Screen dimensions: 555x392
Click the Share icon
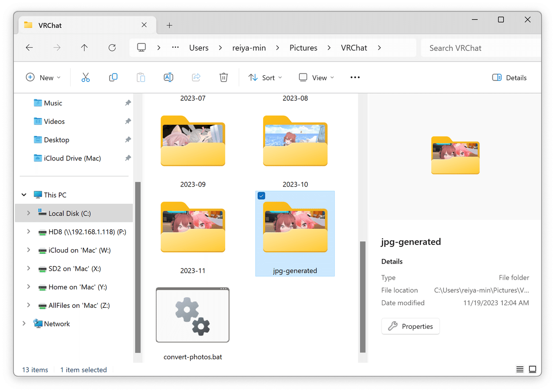coord(196,78)
